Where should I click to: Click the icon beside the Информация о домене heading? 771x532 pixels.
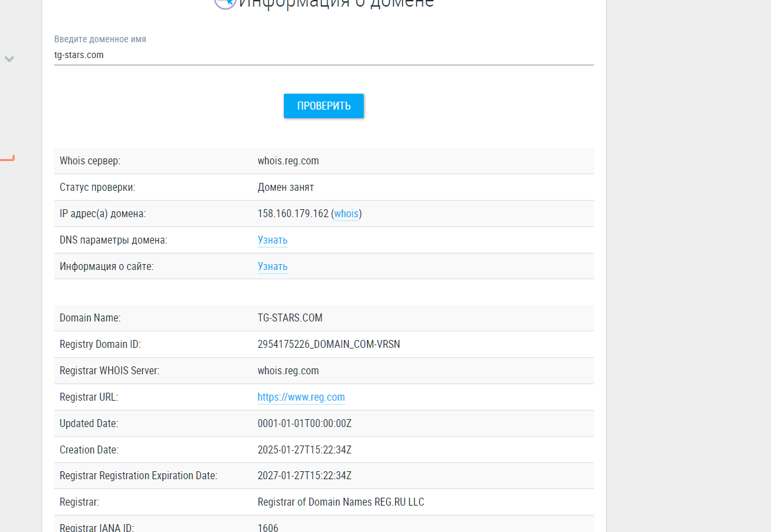click(x=224, y=3)
